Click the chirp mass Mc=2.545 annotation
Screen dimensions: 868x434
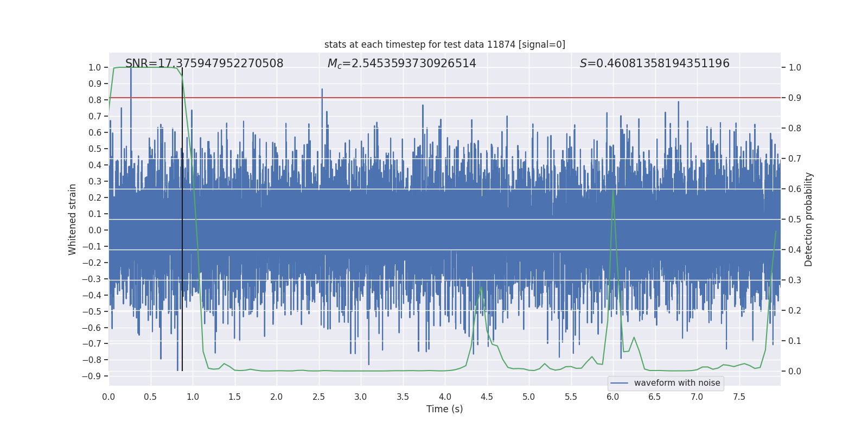(401, 63)
